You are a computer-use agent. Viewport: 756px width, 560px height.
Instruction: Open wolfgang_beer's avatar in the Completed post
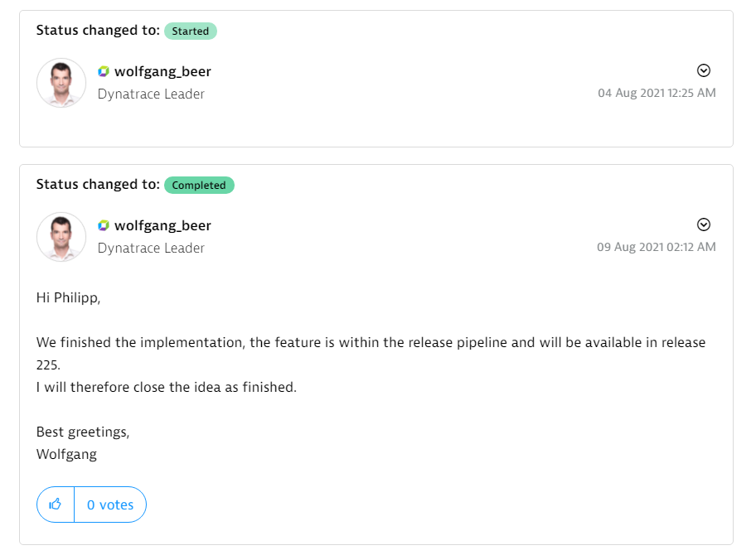click(x=61, y=237)
